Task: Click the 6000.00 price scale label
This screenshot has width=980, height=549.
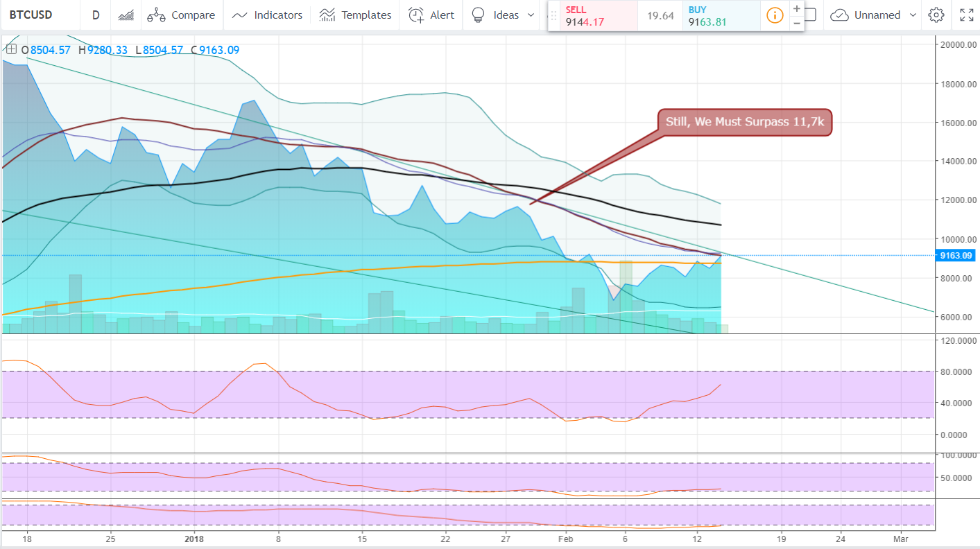Action: click(958, 317)
